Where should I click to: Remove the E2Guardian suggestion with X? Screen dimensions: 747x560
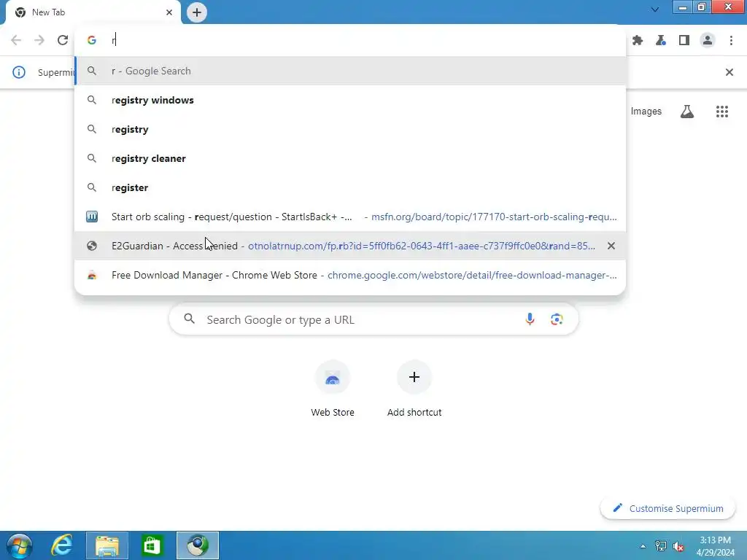tap(611, 246)
